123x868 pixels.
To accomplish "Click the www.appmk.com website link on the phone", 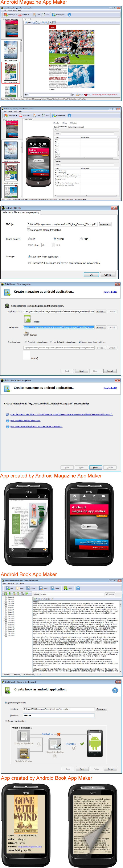I will click(30, 846).
